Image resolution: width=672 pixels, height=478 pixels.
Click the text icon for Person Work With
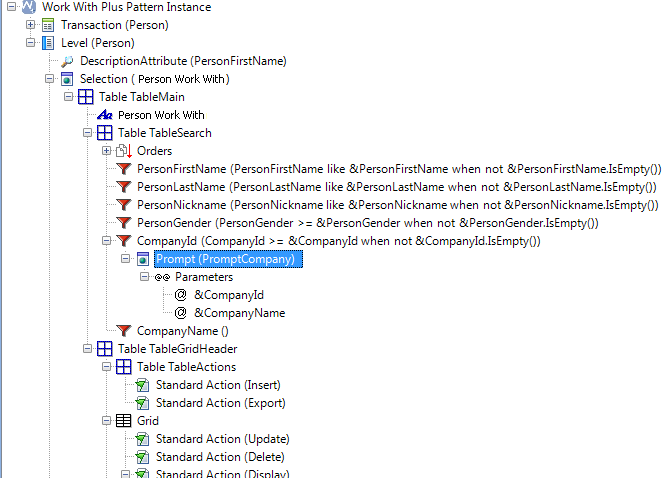(105, 115)
